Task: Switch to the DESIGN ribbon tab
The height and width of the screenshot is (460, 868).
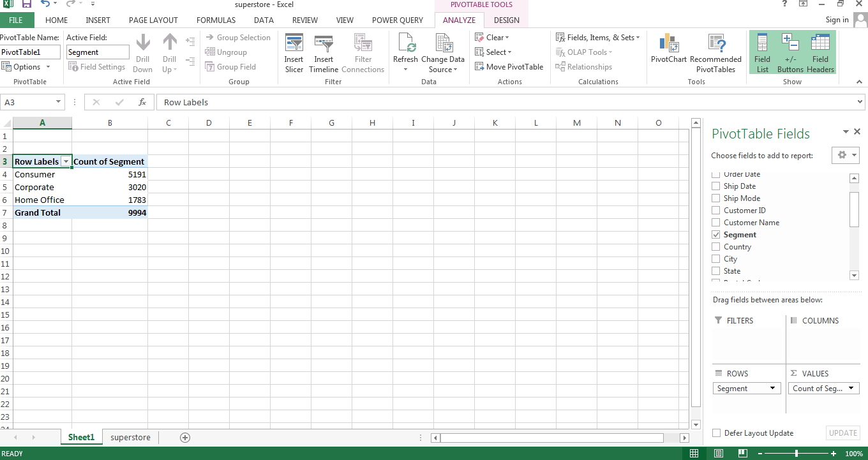Action: pos(506,20)
